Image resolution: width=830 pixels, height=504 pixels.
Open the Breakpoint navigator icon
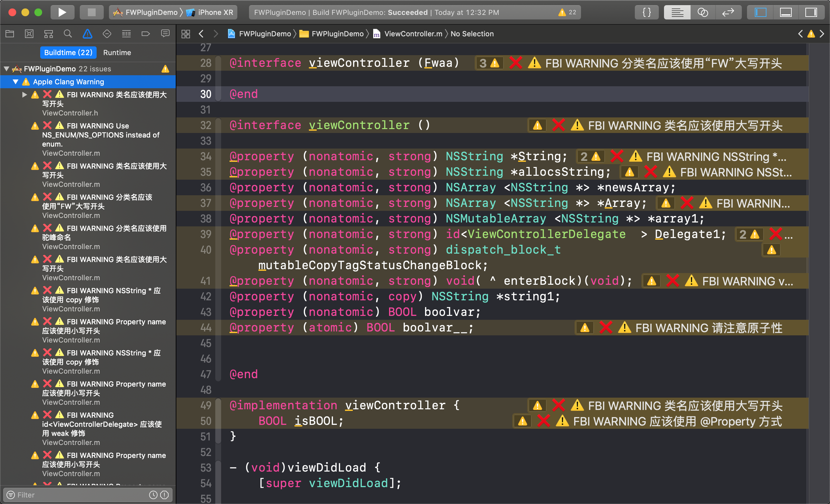click(146, 34)
